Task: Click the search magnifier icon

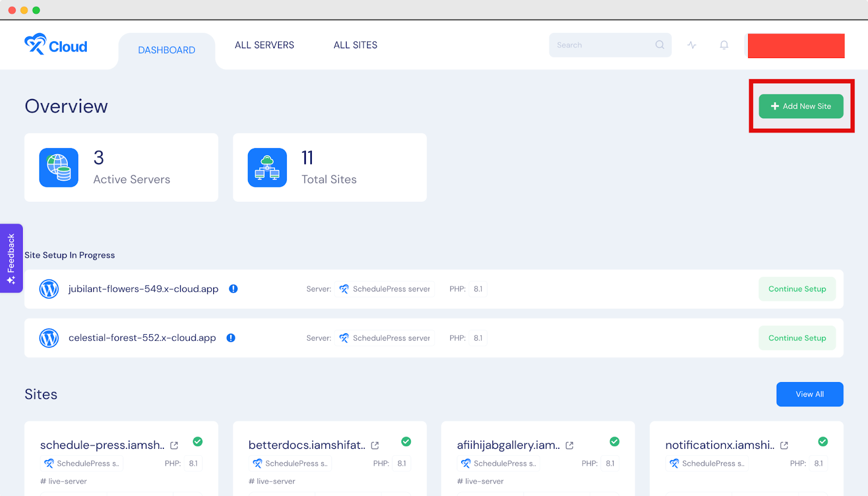Action: (659, 45)
